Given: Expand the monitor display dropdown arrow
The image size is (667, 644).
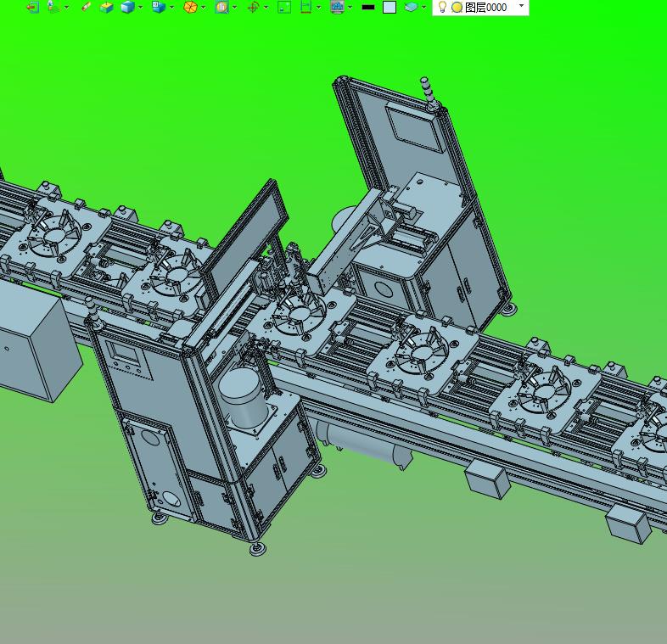Looking at the screenshot, I should (x=350, y=8).
